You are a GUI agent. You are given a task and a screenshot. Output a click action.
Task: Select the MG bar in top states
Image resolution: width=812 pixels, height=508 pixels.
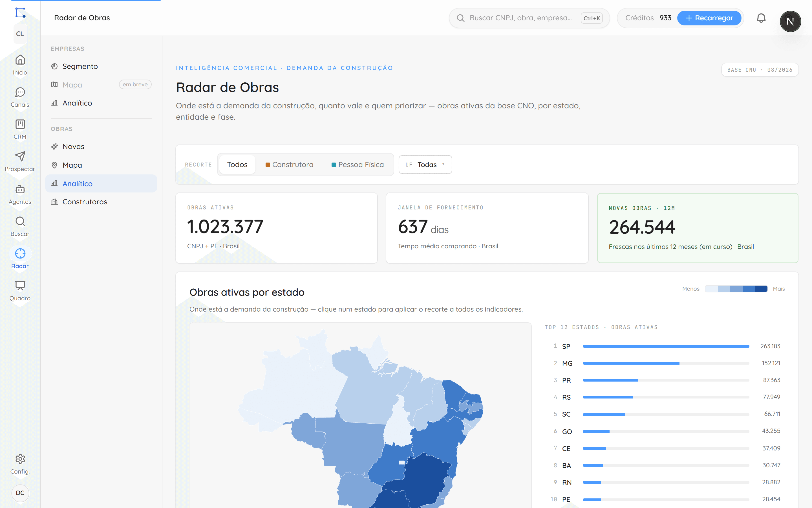click(666, 363)
